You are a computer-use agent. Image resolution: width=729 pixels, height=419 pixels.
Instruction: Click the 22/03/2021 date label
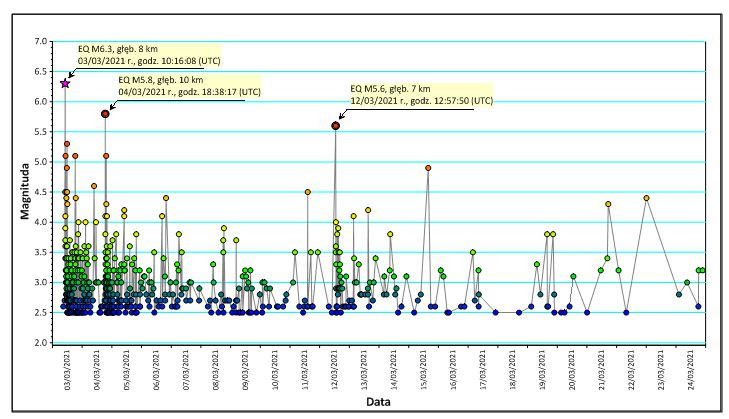click(632, 370)
